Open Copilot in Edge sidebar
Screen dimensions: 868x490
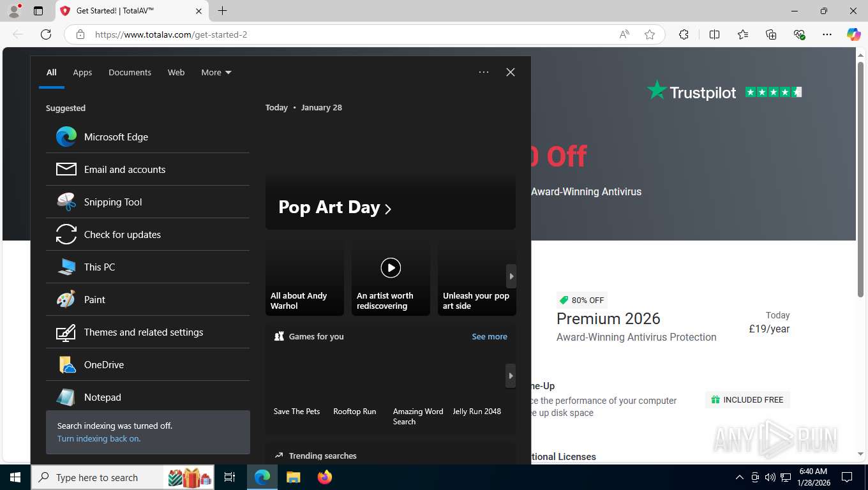(854, 34)
